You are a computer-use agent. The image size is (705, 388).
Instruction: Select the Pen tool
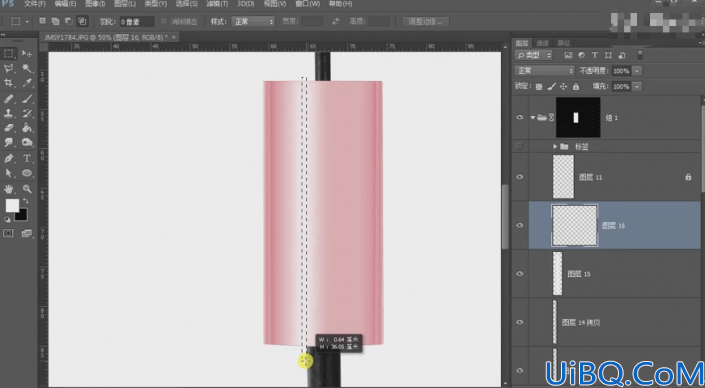pyautogui.click(x=9, y=158)
